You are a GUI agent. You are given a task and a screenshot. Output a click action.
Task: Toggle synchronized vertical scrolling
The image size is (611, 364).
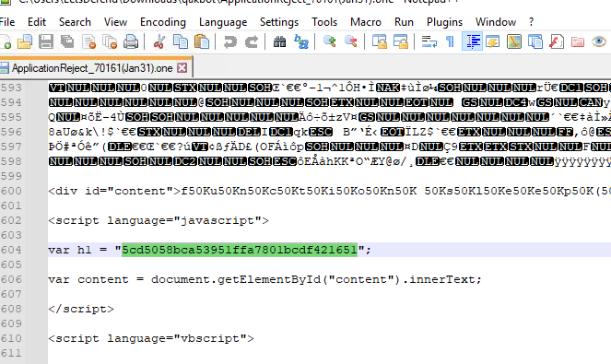pyautogui.click(x=379, y=41)
